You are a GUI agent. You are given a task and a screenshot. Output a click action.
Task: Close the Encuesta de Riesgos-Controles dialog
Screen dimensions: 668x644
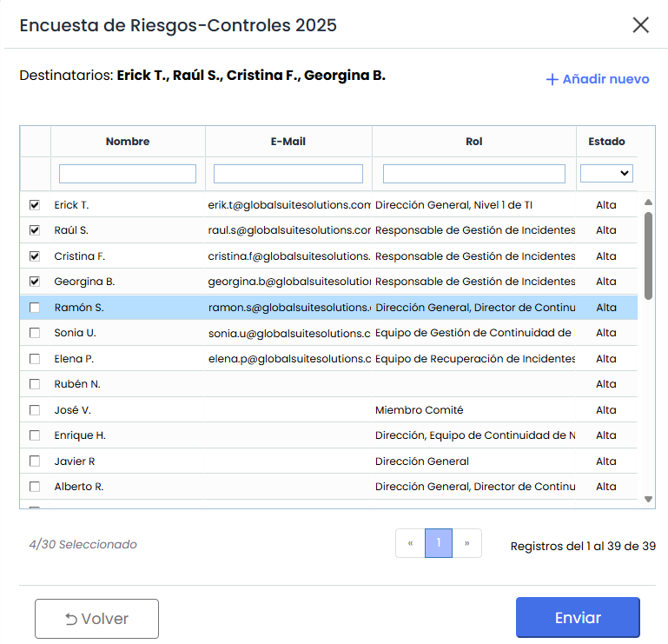(x=641, y=25)
